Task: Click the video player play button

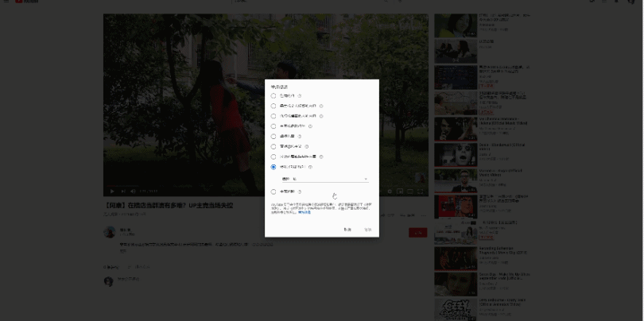Action: click(x=112, y=191)
